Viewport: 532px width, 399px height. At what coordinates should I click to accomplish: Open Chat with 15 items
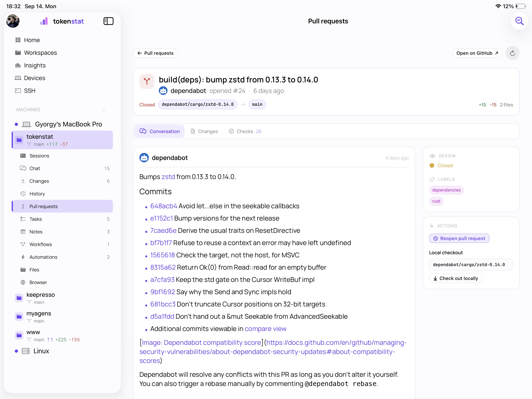click(x=62, y=169)
